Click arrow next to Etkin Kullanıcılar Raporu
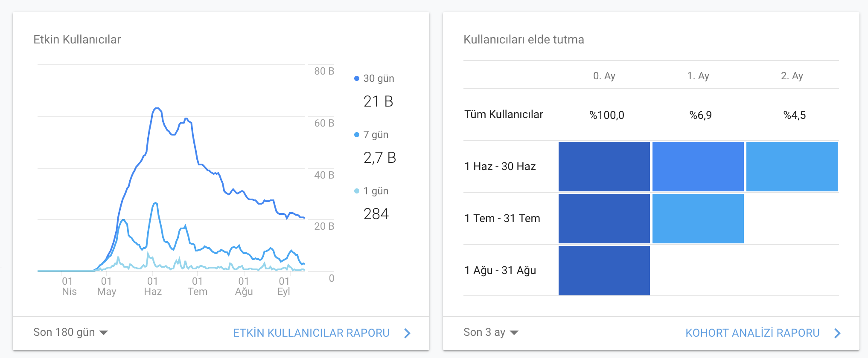Viewport: 868px width, 358px height. [x=407, y=333]
